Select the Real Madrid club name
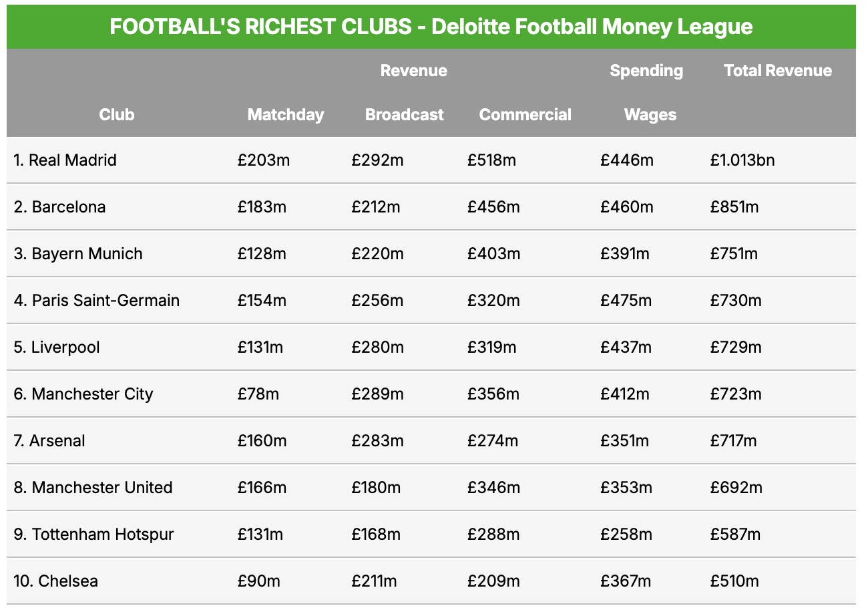The image size is (868, 608). point(65,160)
